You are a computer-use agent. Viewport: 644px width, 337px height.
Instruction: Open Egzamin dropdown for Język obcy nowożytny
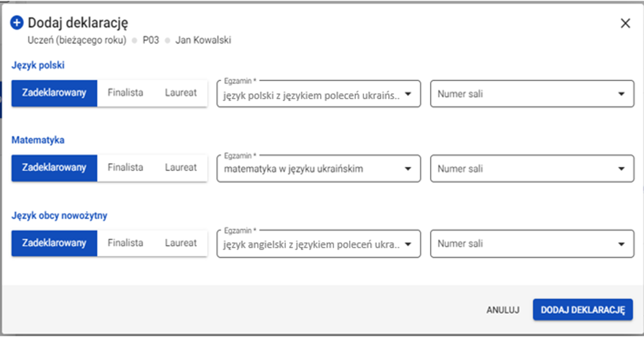(318, 245)
